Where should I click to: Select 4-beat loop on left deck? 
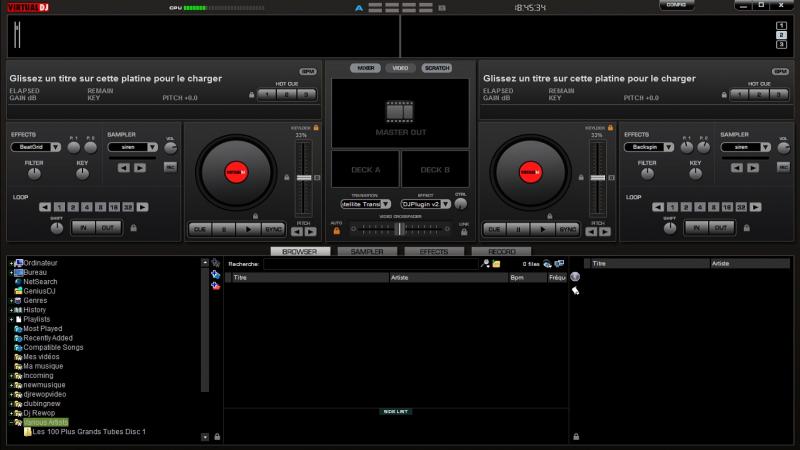87,207
